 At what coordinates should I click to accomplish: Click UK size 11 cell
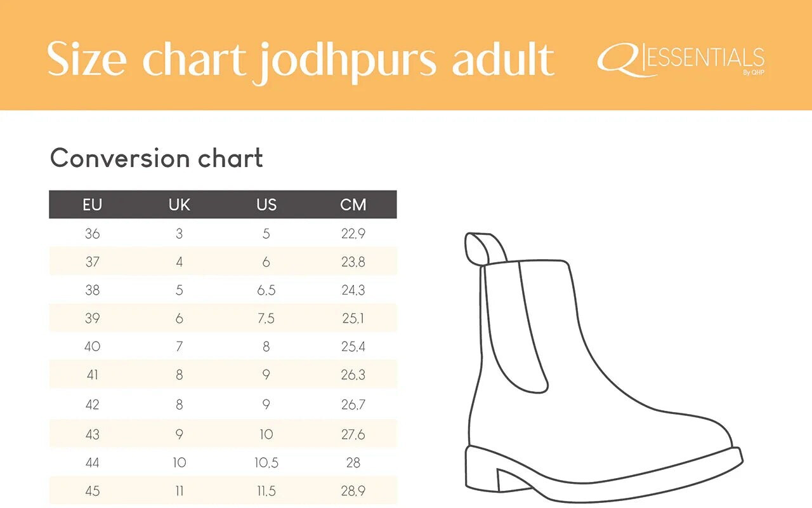pos(180,491)
